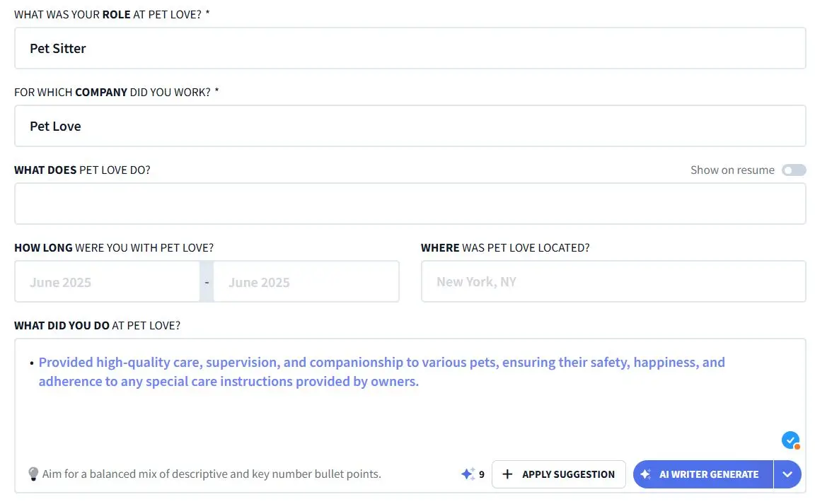This screenshot has height=504, width=815.
Task: Click the 'Aim for a balanced mix' tip text
Action: pyautogui.click(x=212, y=474)
